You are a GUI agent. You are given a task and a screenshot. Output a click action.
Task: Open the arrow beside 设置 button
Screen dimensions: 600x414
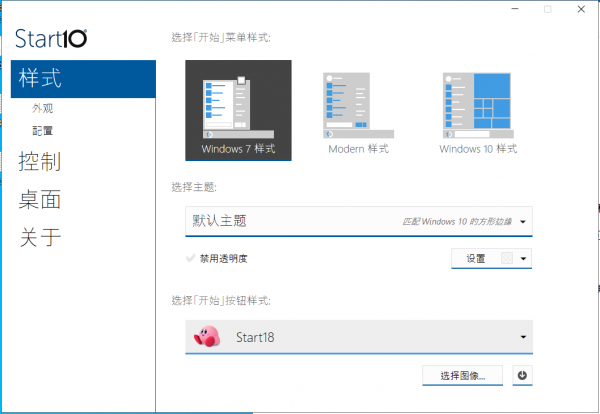click(x=523, y=259)
